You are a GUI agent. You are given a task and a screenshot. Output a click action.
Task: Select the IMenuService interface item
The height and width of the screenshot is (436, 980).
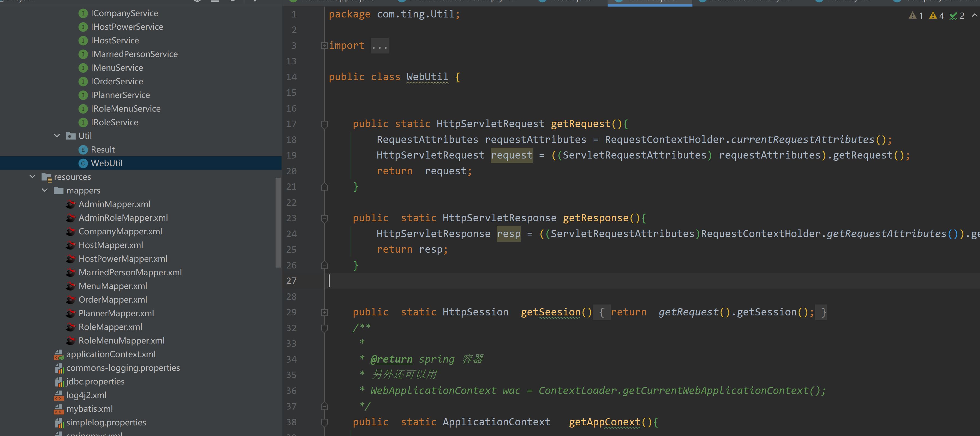tap(117, 68)
